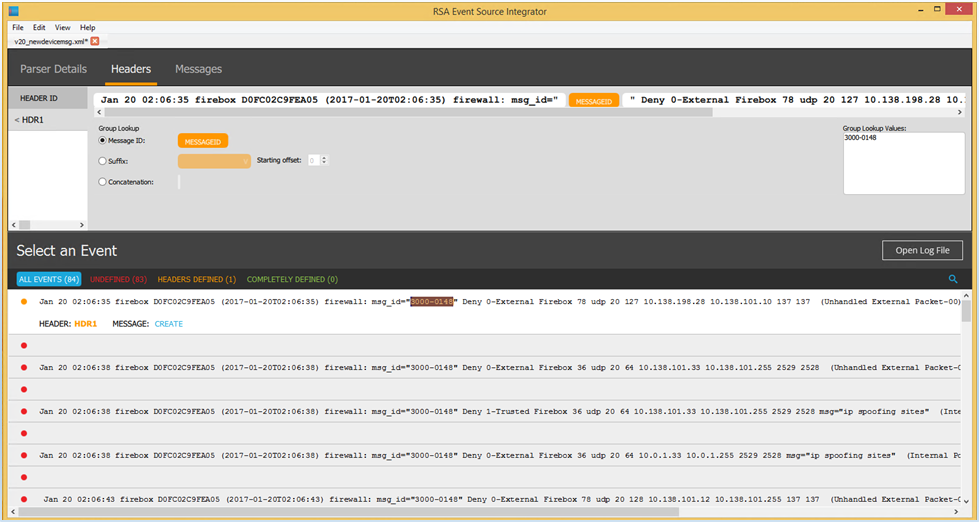Close the v20_newdevicemsg.xml file tab
The image size is (979, 522).
click(x=95, y=41)
